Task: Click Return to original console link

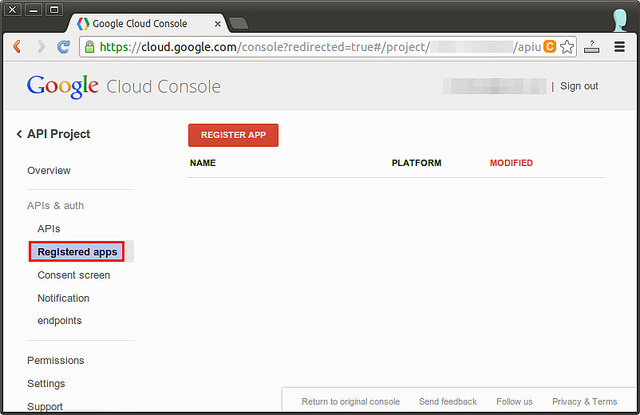Action: (350, 402)
